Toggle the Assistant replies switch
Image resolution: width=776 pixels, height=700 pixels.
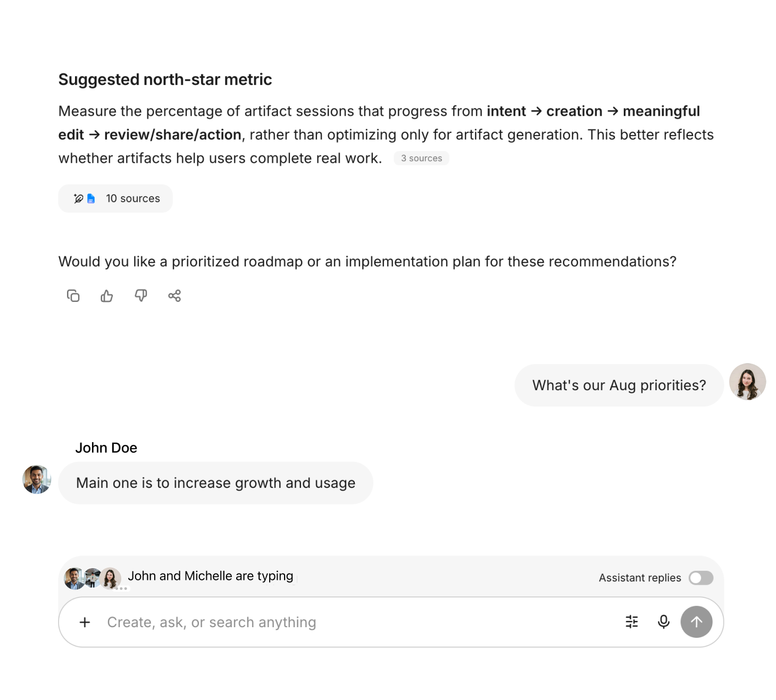coord(701,578)
